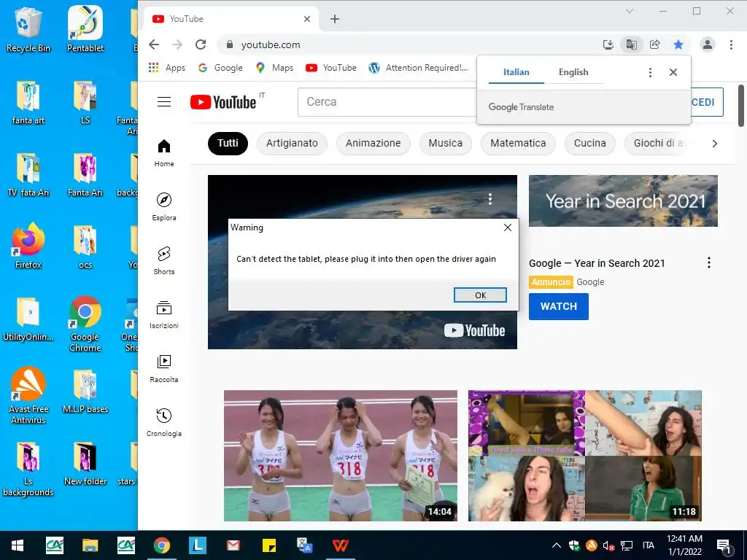This screenshot has height=560, width=747.
Task: Click the install app icon in address bar
Action: pos(608,44)
